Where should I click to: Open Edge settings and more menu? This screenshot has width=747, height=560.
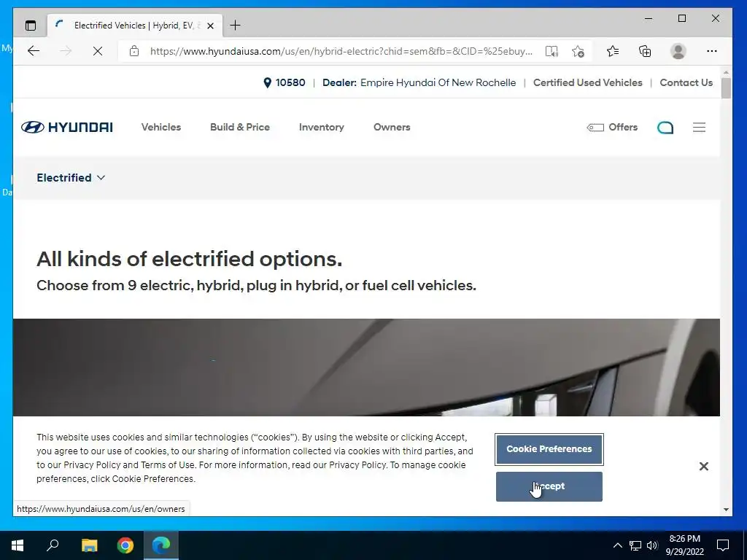[712, 51]
